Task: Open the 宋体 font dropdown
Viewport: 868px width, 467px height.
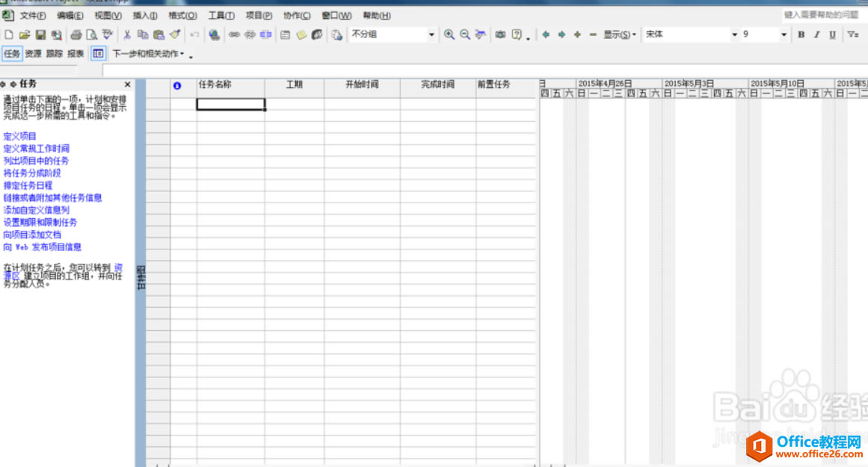Action: tap(736, 34)
